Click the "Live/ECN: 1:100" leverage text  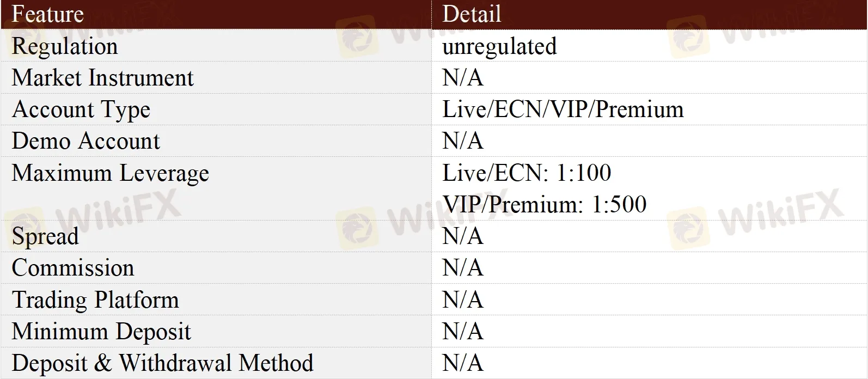pyautogui.click(x=527, y=173)
